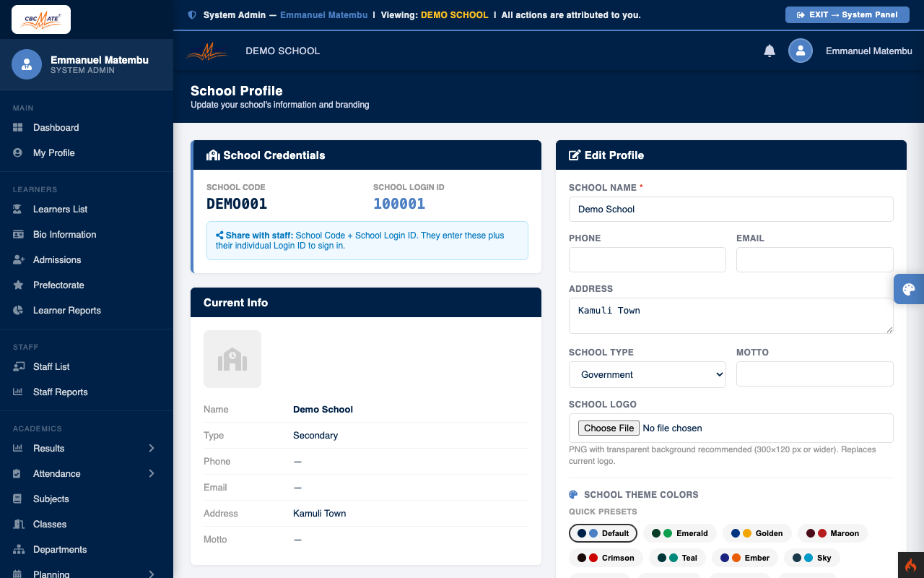Click the Staff Reports chart icon
This screenshot has width=924, height=578.
[x=18, y=392]
